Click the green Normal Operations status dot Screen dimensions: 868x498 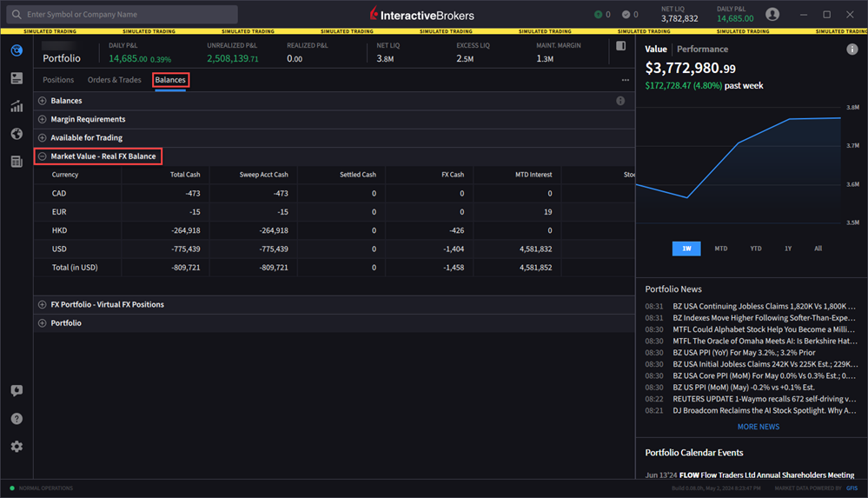12,488
